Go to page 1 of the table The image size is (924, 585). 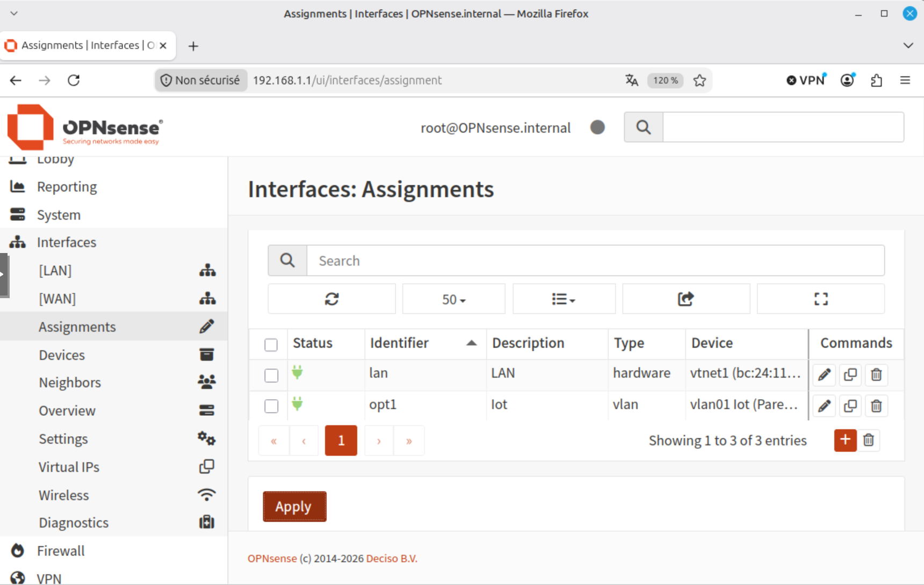click(341, 440)
